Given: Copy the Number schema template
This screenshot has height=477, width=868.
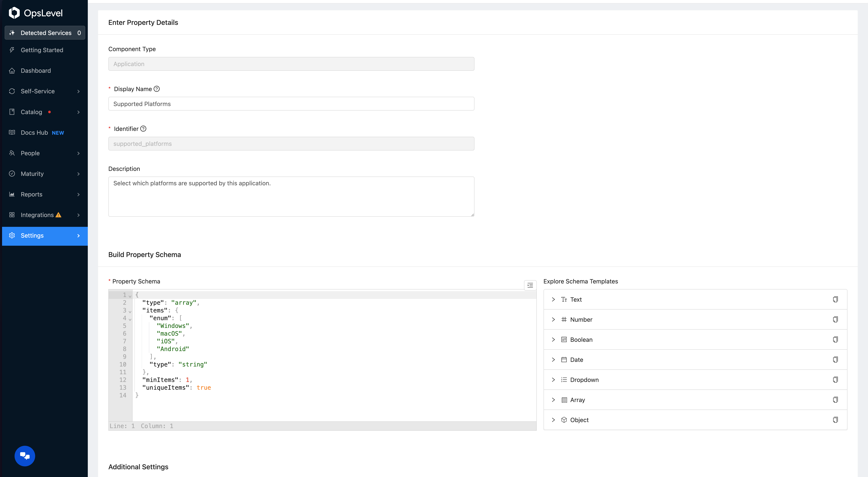Looking at the screenshot, I should (835, 319).
